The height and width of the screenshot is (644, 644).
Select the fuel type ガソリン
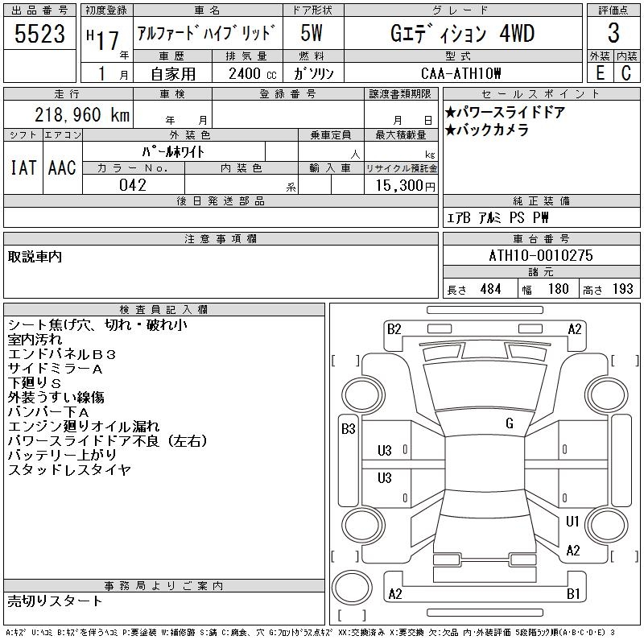pyautogui.click(x=313, y=73)
